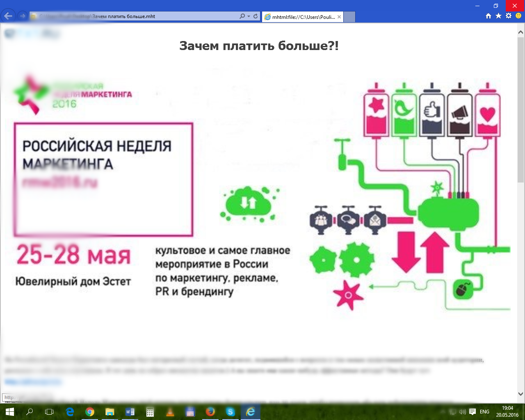Click the address bar file path field
525x420 pixels.
[135, 16]
